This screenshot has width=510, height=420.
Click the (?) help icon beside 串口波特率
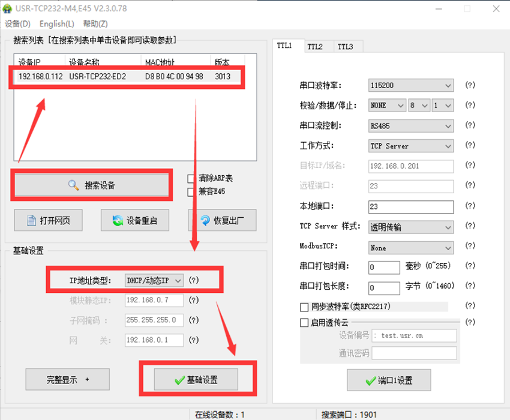[470, 86]
